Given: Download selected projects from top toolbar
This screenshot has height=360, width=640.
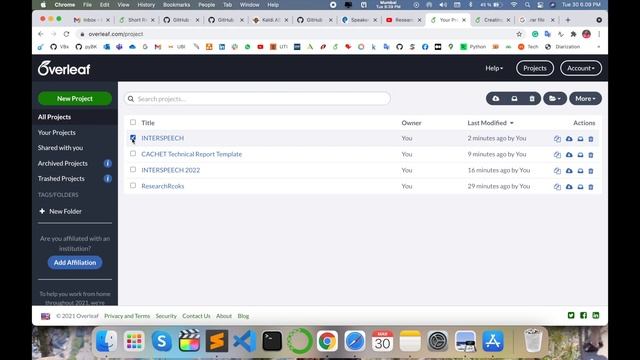Looking at the screenshot, I should (x=496, y=98).
